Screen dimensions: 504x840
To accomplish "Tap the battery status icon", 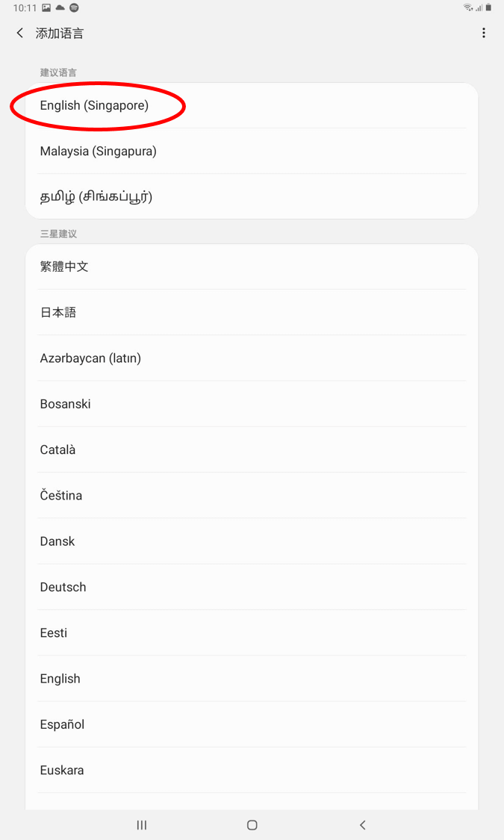I will [488, 7].
